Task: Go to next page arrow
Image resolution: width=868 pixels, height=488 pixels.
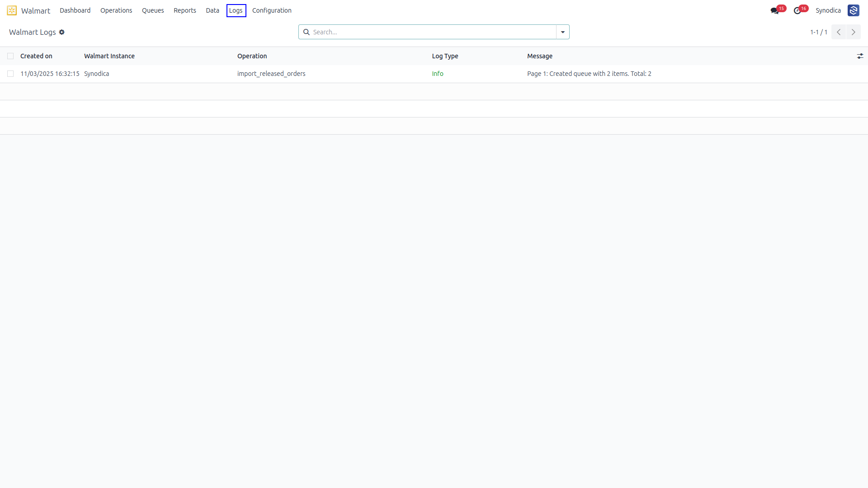Action: pos(854,32)
